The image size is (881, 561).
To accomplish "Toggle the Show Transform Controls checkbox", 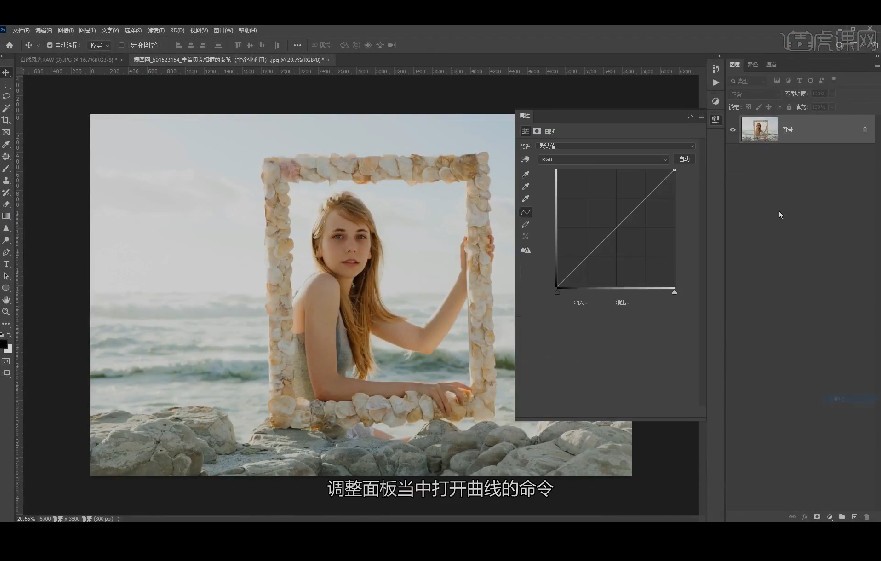I will point(121,45).
